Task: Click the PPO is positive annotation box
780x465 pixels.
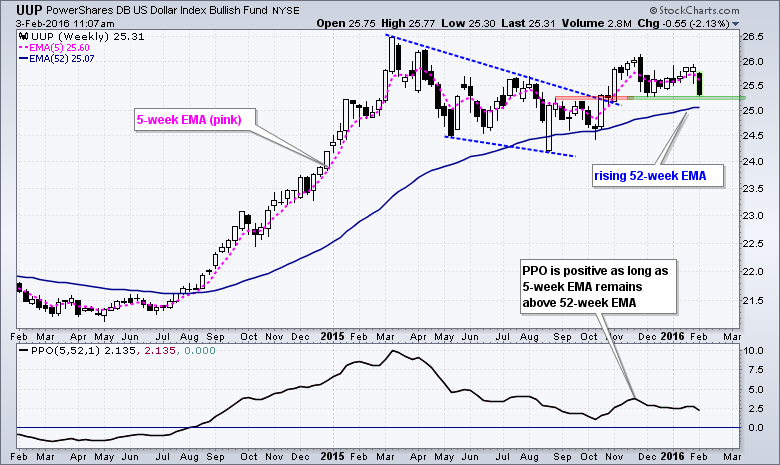Action: [598, 286]
